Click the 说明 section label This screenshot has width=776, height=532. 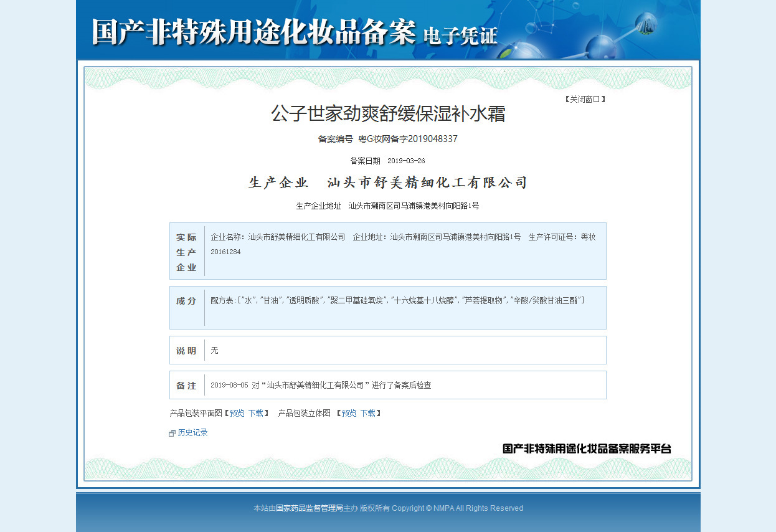186,351
